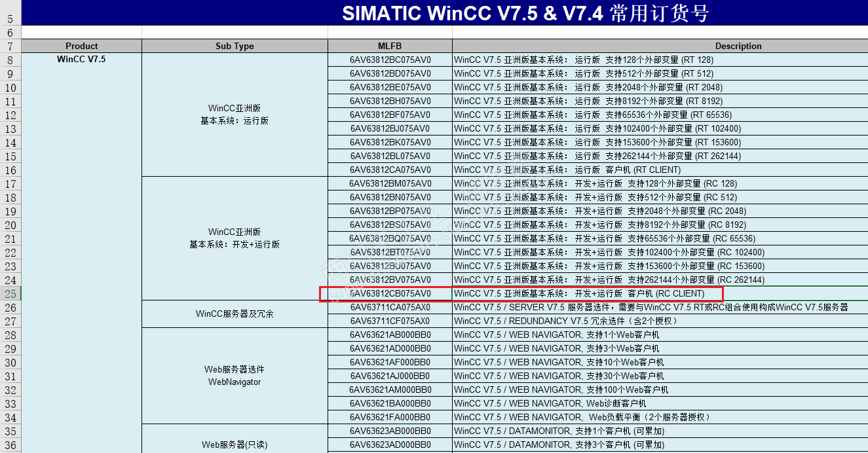This screenshot has width=868, height=453.
Task: Select the Product column header cell
Action: (x=82, y=46)
